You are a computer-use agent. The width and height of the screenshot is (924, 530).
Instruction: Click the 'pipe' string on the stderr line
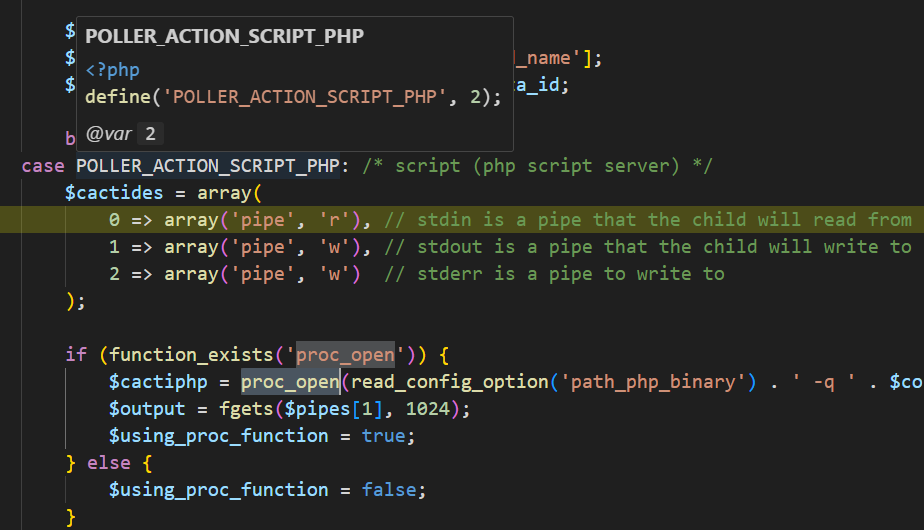coord(262,274)
